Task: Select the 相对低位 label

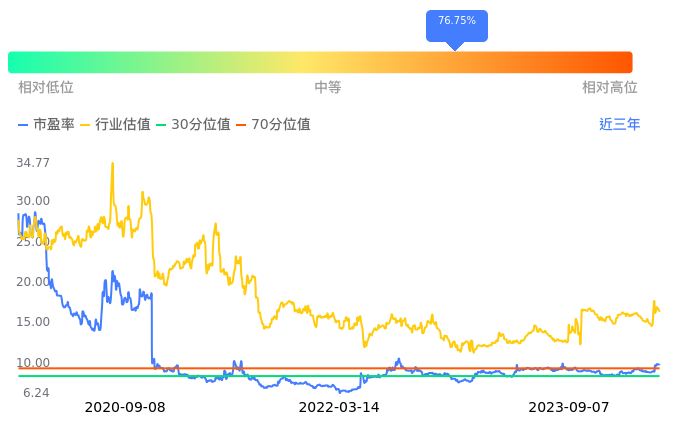Action: coord(46,88)
